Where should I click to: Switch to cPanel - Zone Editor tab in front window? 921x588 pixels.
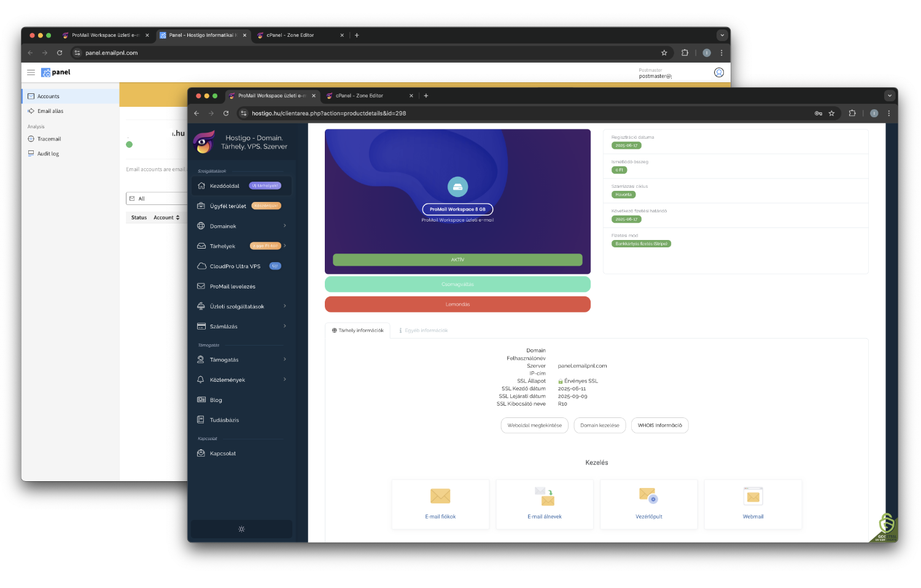tap(370, 96)
